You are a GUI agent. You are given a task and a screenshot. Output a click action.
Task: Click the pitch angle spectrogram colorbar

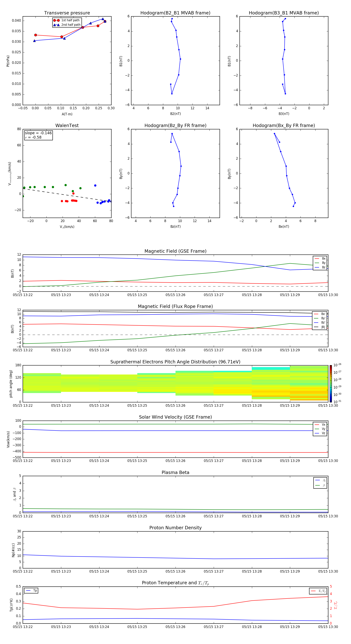(x=331, y=384)
